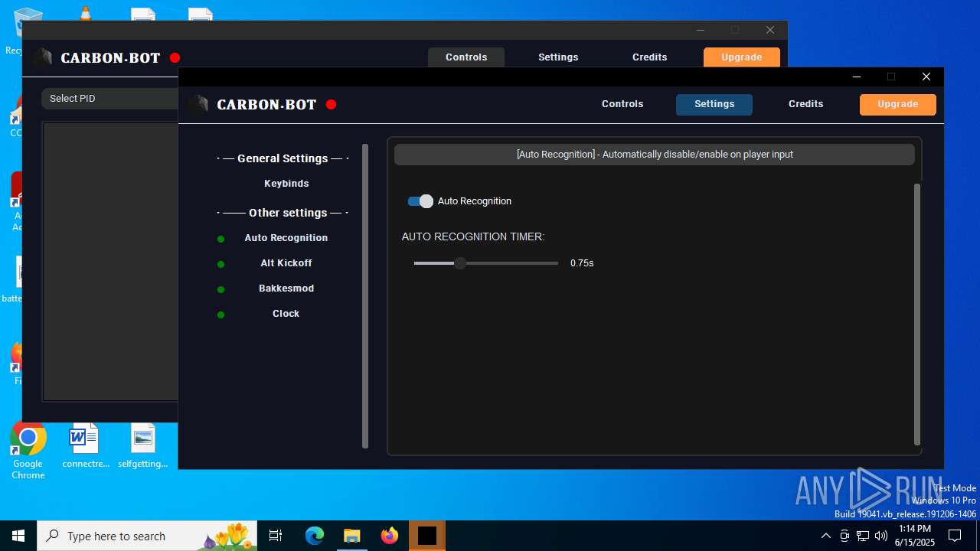Switch to Settings tab in front window

[714, 104]
